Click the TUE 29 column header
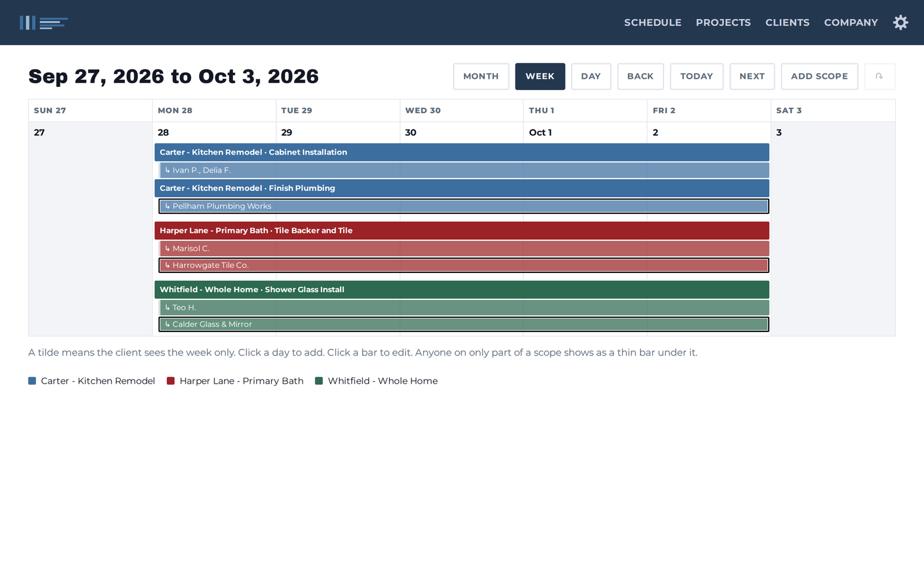Screen dimensions: 924x578 pos(338,111)
